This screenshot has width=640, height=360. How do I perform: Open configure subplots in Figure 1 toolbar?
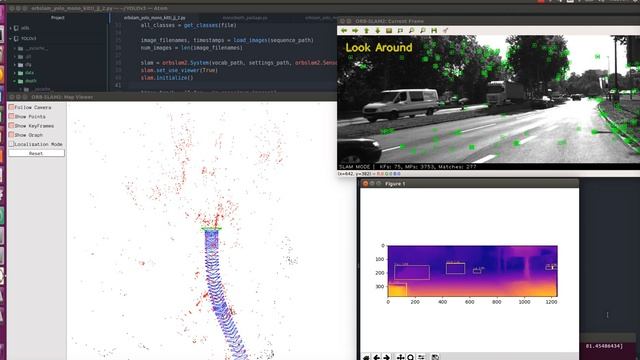[421, 358]
